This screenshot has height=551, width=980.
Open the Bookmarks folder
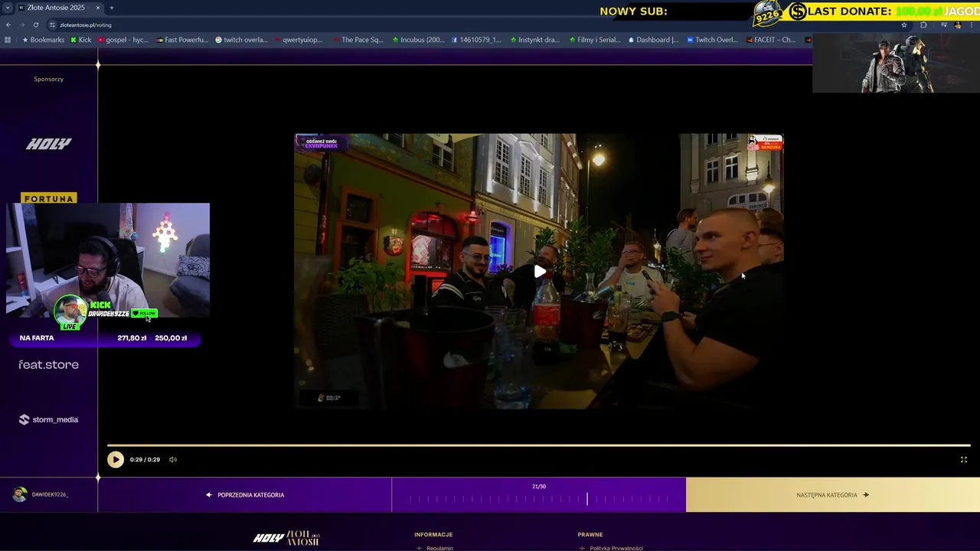click(x=44, y=40)
